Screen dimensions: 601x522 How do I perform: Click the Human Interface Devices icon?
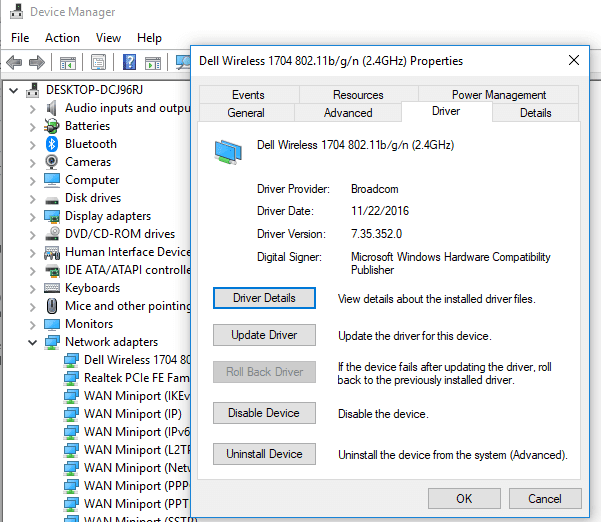[51, 253]
